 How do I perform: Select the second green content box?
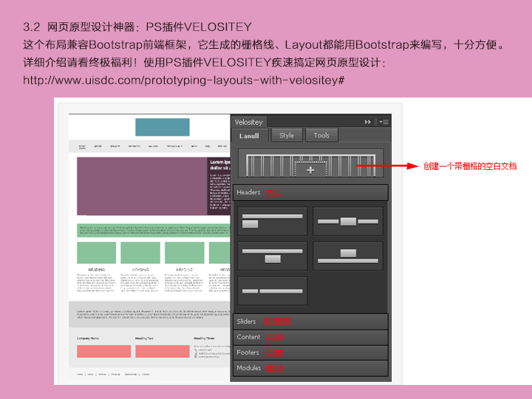pos(140,253)
